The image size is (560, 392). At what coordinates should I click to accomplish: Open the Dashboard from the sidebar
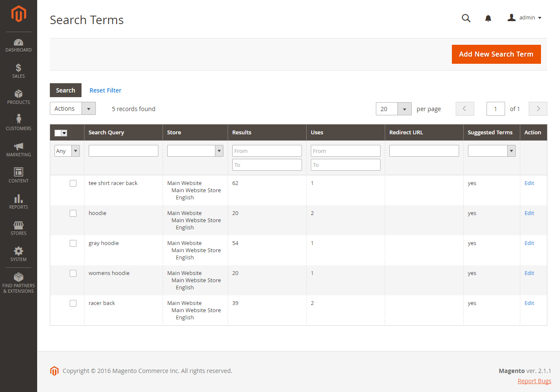(19, 44)
